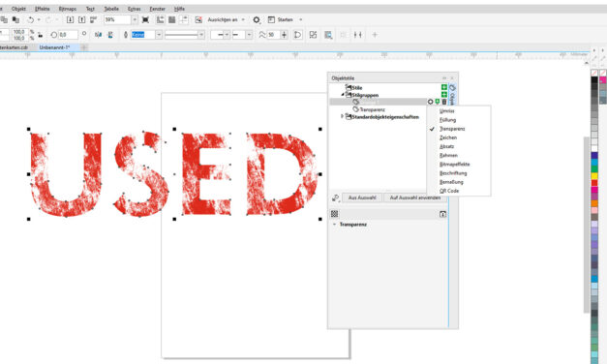Click the lock ratio icon
607x364 pixels.
click(40, 35)
